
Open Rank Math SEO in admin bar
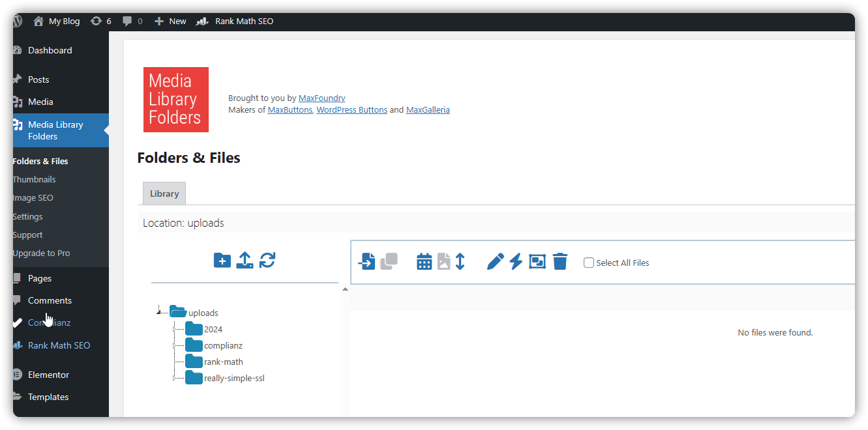[x=243, y=21]
